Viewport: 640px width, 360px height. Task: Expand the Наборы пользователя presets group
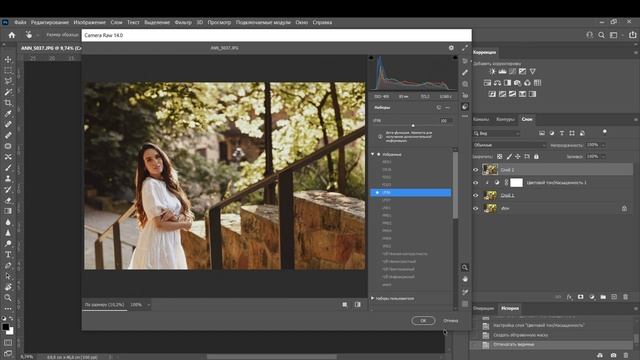click(373, 298)
